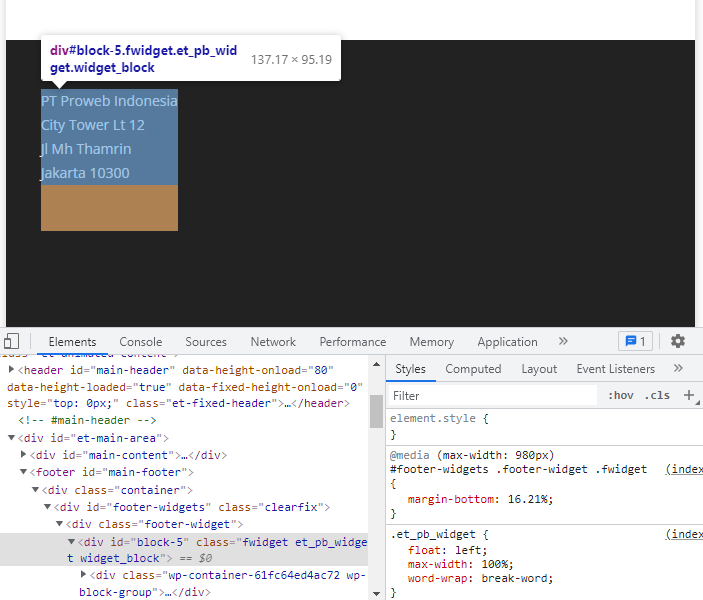
Task: Select the Styles sidebar tab
Action: tap(410, 369)
